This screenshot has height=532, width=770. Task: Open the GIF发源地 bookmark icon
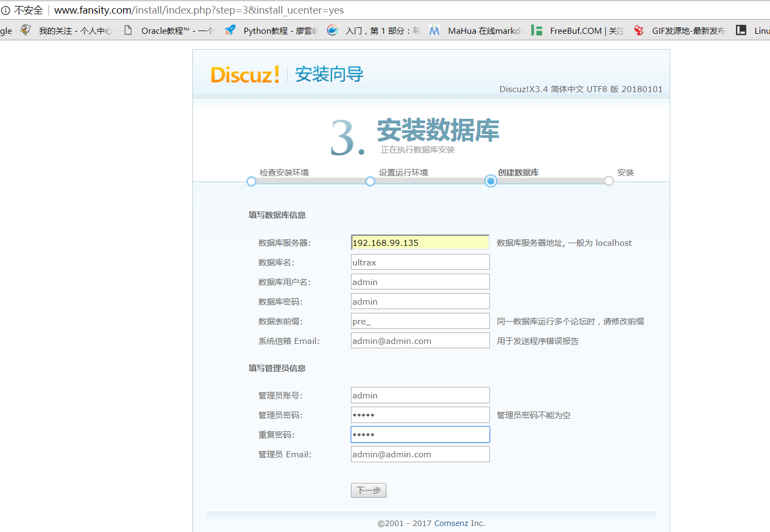(x=639, y=31)
